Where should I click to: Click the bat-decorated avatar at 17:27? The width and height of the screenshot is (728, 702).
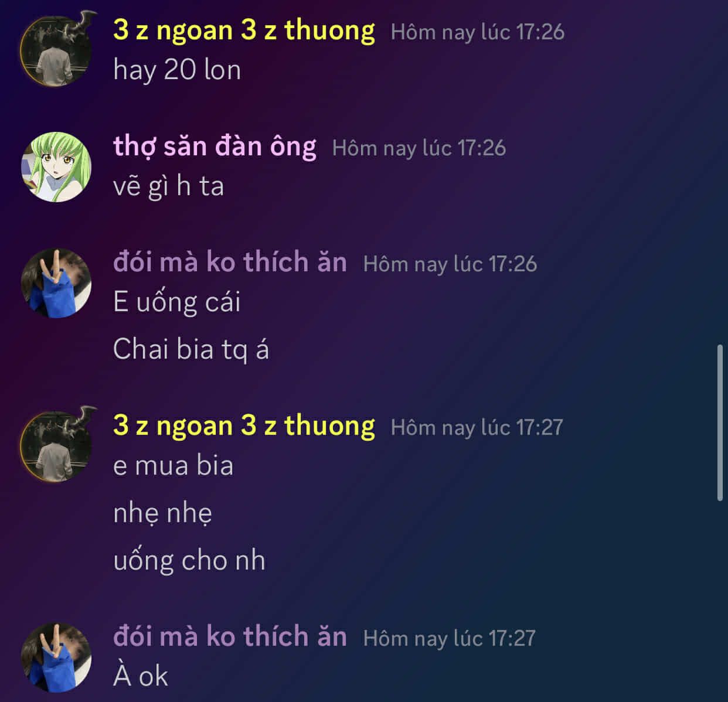57,445
